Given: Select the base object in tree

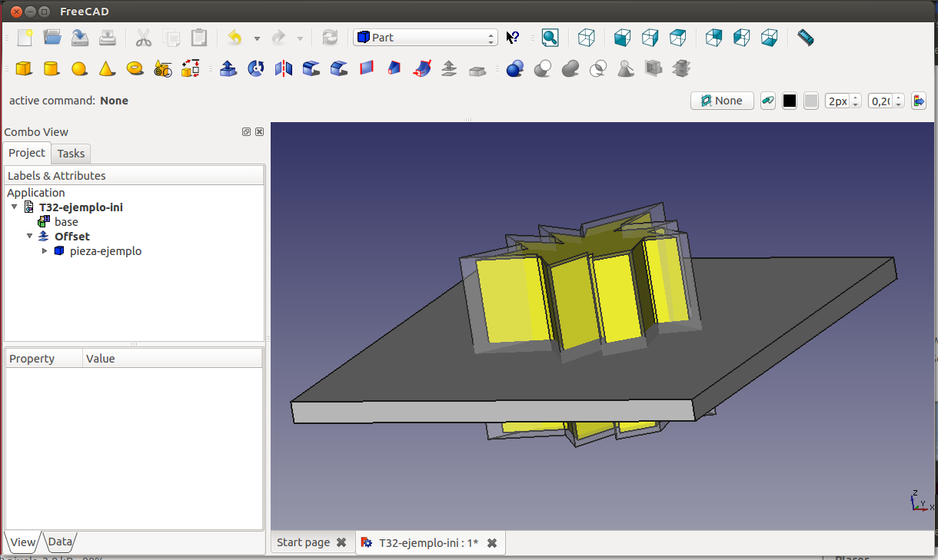Looking at the screenshot, I should (66, 222).
